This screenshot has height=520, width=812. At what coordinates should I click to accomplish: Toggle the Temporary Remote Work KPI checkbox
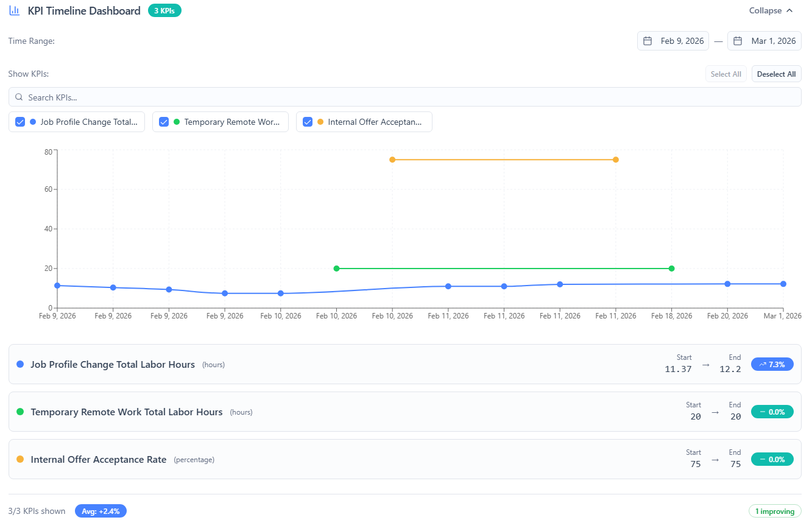(164, 121)
